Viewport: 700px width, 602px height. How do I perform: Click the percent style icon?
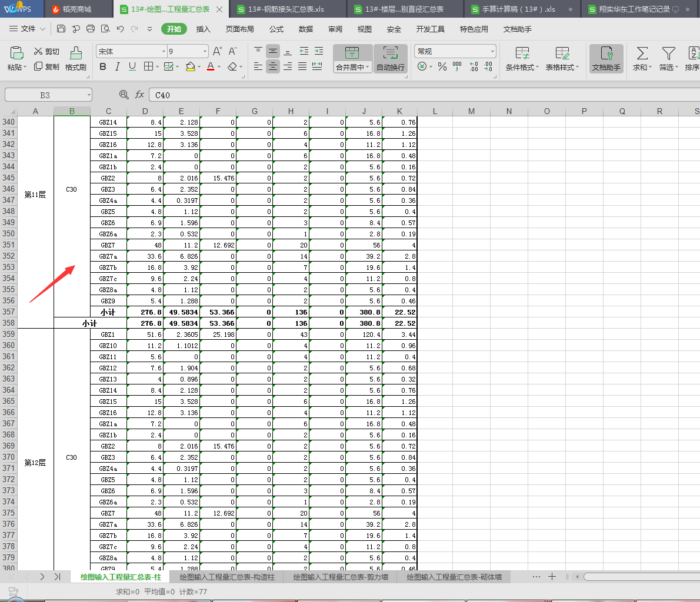click(x=442, y=66)
